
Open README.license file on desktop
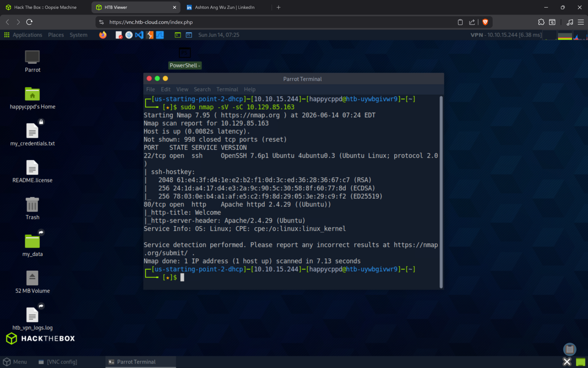pos(32,172)
